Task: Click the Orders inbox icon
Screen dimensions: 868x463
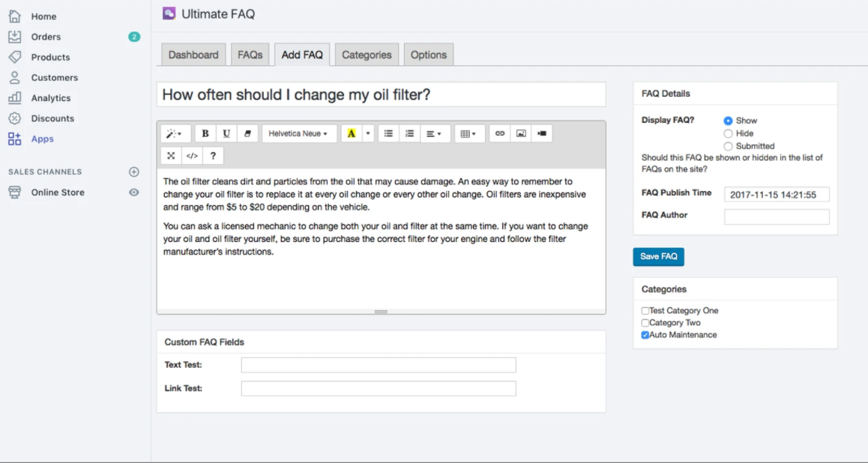Action: (x=14, y=37)
